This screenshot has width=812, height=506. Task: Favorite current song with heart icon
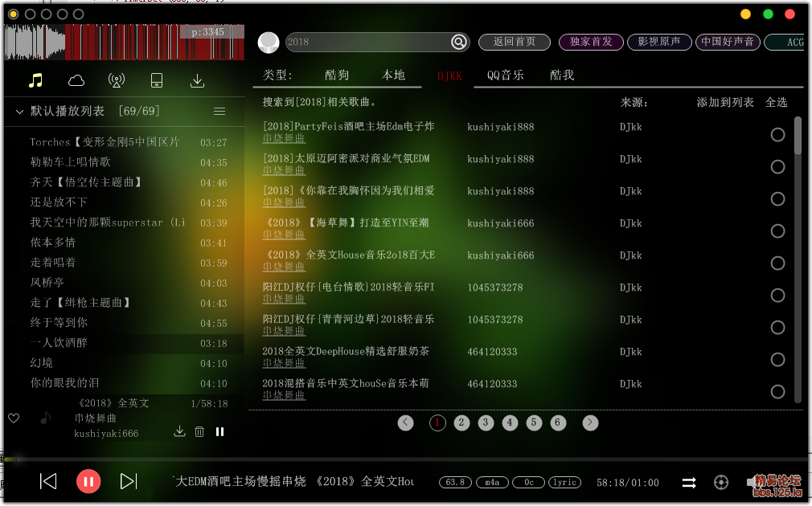(14, 418)
